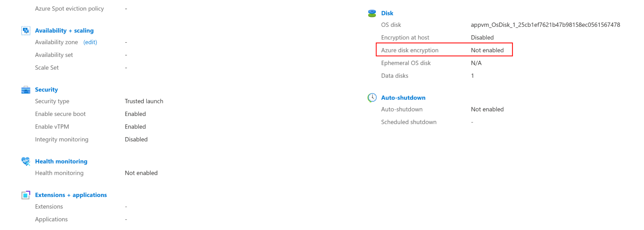Switch to the Extensions section

[x=49, y=206]
